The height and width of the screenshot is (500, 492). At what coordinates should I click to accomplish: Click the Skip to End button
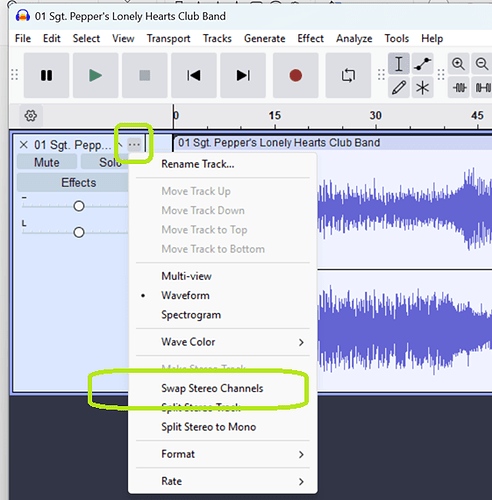(x=243, y=75)
